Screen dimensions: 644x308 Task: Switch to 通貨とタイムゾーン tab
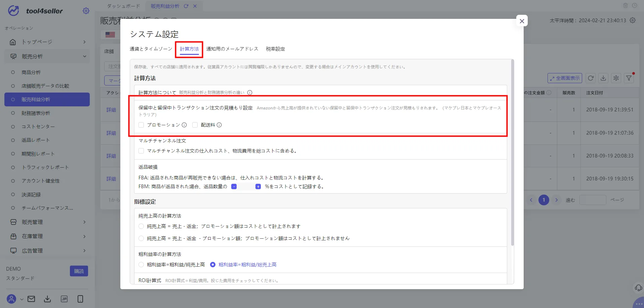click(151, 49)
